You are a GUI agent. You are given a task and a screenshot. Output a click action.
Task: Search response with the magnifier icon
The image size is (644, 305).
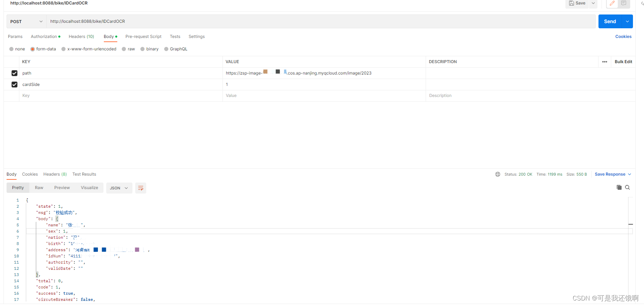click(x=627, y=187)
